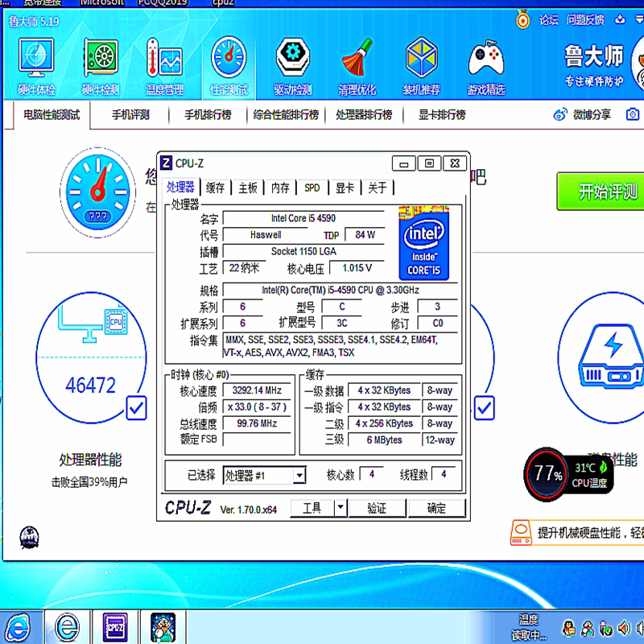
Task: Click the first QQ penguin tray icon
Action: click(568, 629)
